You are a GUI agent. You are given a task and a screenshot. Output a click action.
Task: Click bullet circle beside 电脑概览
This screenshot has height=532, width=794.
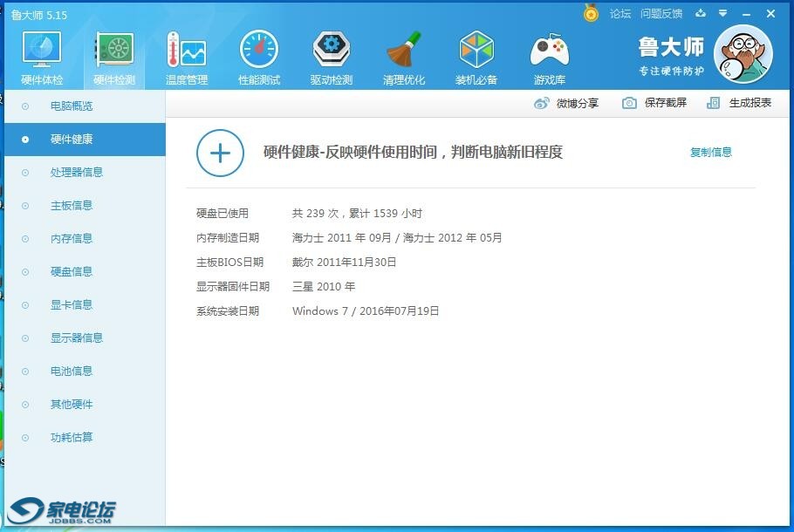tap(25, 106)
